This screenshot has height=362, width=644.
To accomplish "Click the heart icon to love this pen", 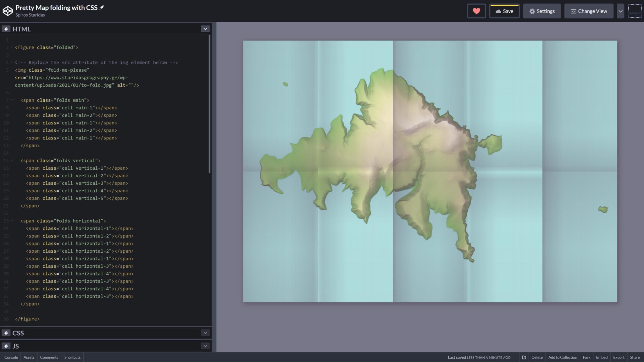I will [x=476, y=11].
